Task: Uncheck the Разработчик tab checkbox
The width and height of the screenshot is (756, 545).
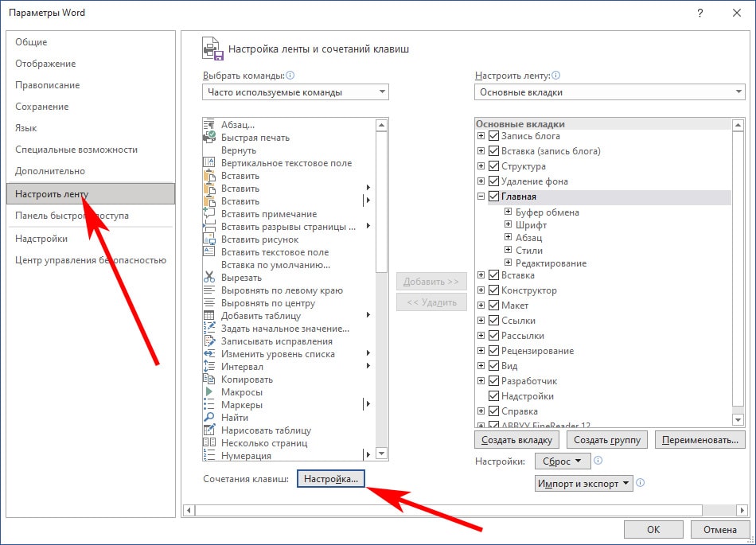Action: pyautogui.click(x=493, y=380)
